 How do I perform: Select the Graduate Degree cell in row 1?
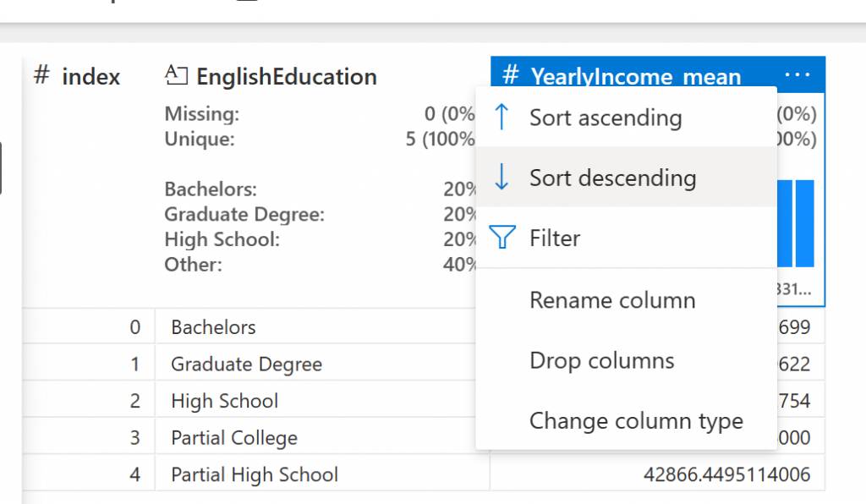[246, 364]
